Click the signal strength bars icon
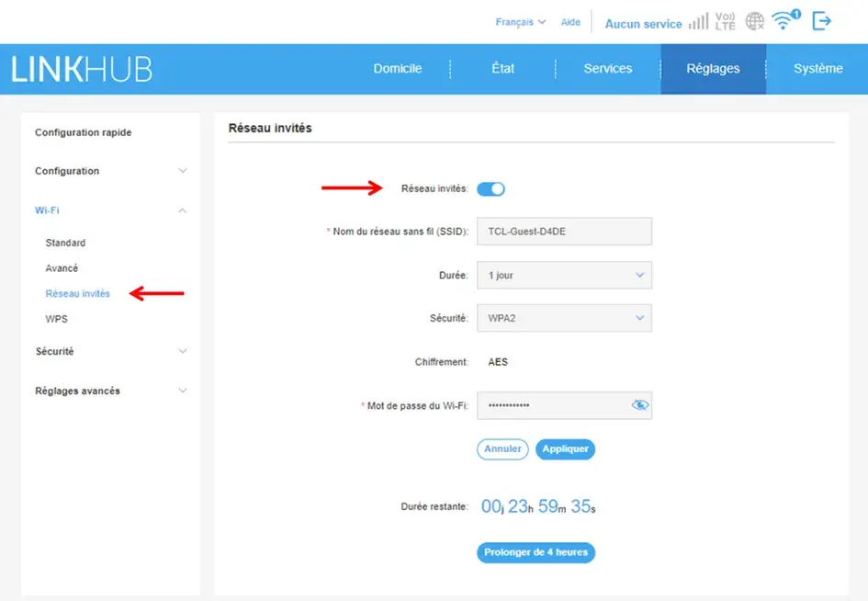868x601 pixels. click(x=698, y=21)
